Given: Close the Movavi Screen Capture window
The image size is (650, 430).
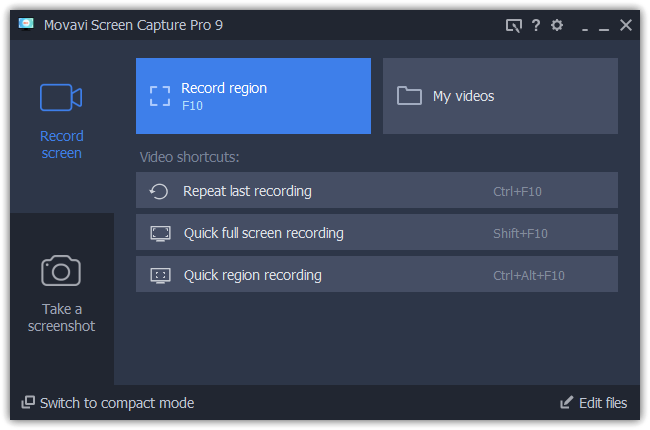Looking at the screenshot, I should click(626, 25).
